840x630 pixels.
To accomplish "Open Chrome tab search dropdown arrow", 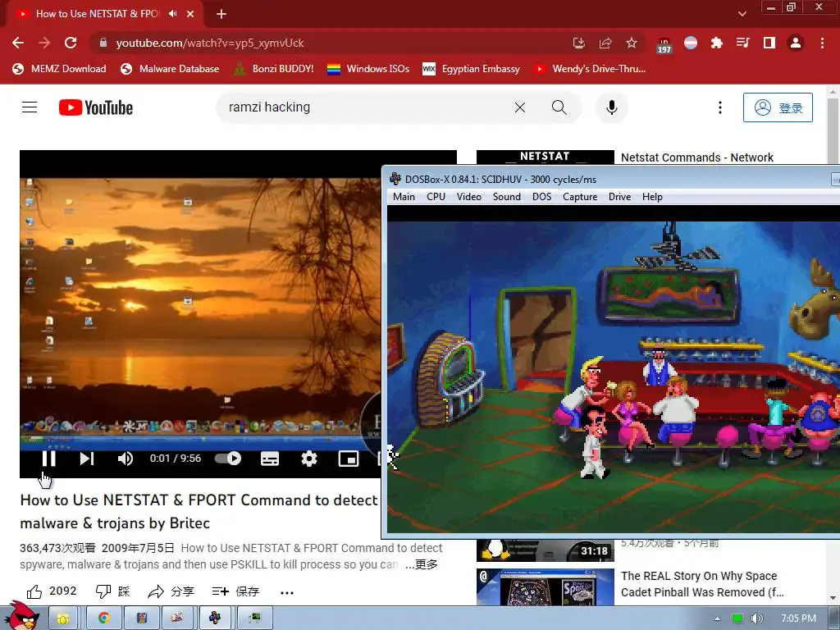I will point(742,14).
